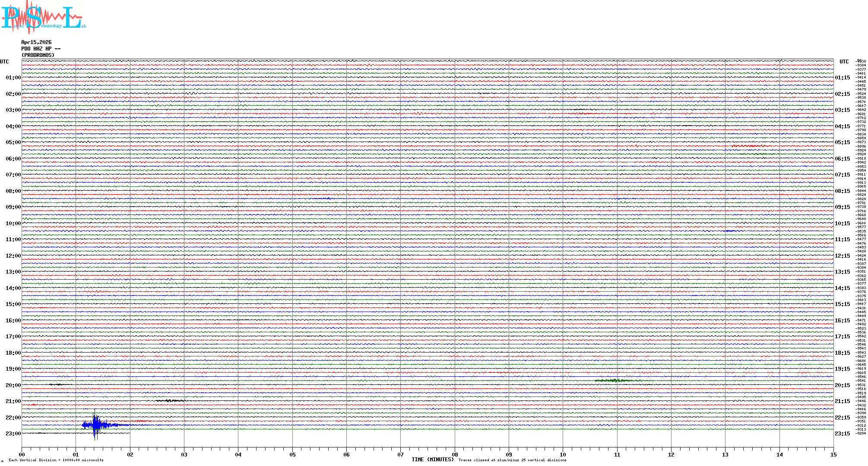Click the 22:00 hour label on left
Viewport: 868px width, 466px height.
(13, 418)
